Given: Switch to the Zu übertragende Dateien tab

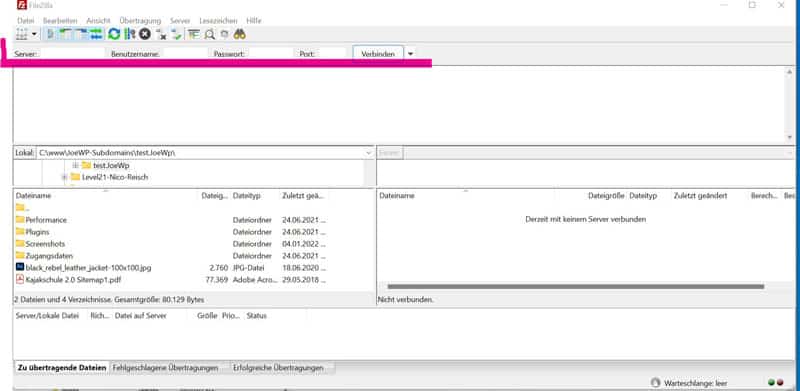Looking at the screenshot, I should [62, 368].
